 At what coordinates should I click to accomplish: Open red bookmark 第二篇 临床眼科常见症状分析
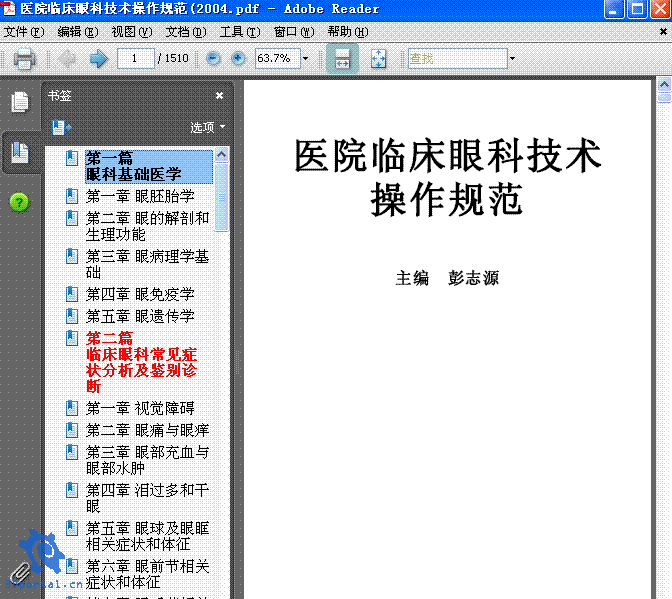click(x=141, y=362)
